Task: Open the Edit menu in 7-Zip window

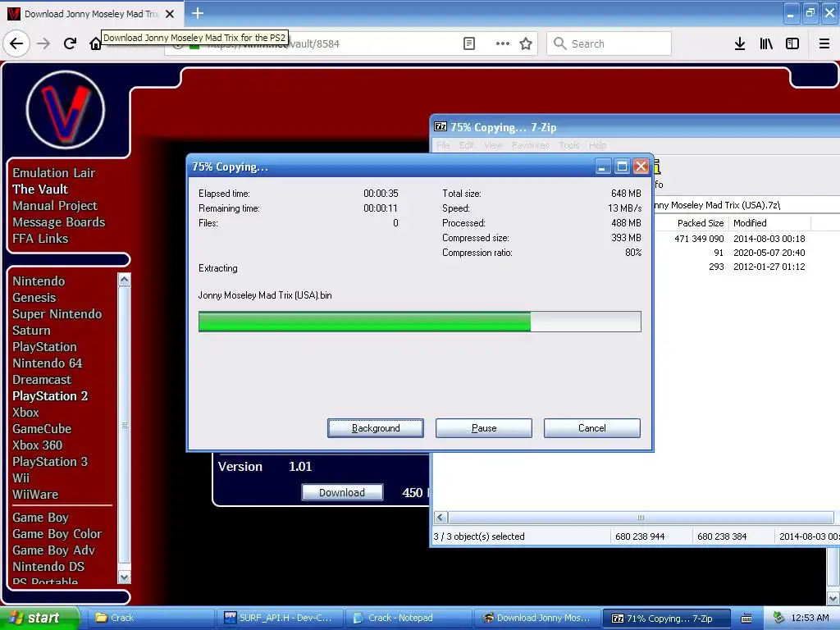Action: point(467,145)
